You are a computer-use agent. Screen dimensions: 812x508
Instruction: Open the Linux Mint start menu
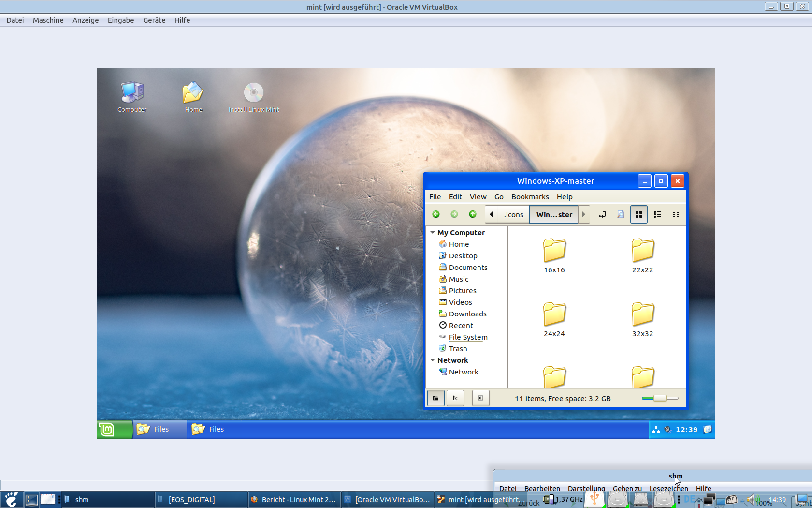pyautogui.click(x=114, y=429)
